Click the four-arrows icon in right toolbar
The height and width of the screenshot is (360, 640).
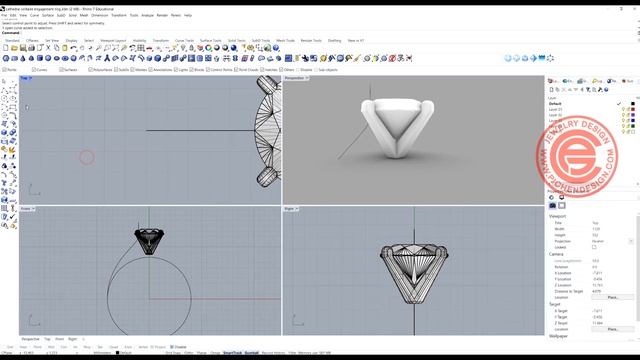(x=550, y=58)
